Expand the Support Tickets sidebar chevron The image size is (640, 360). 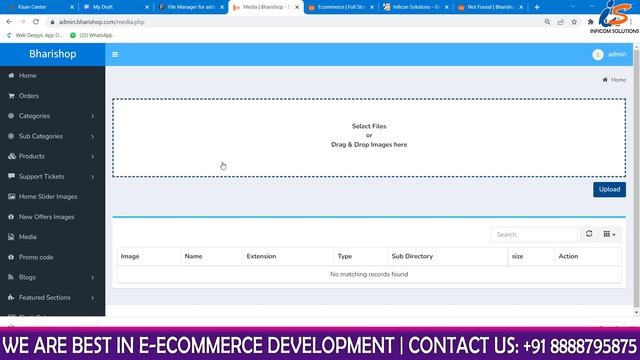[93, 177]
